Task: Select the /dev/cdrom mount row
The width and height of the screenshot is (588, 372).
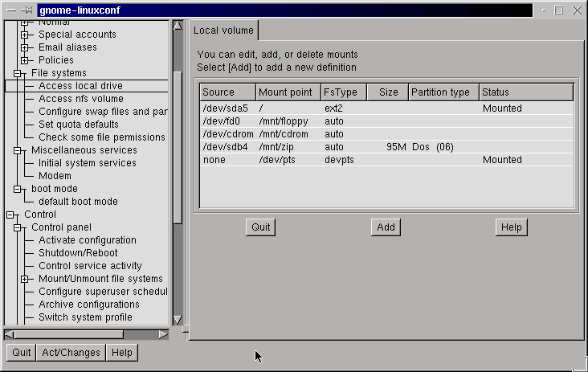Action: (x=386, y=134)
